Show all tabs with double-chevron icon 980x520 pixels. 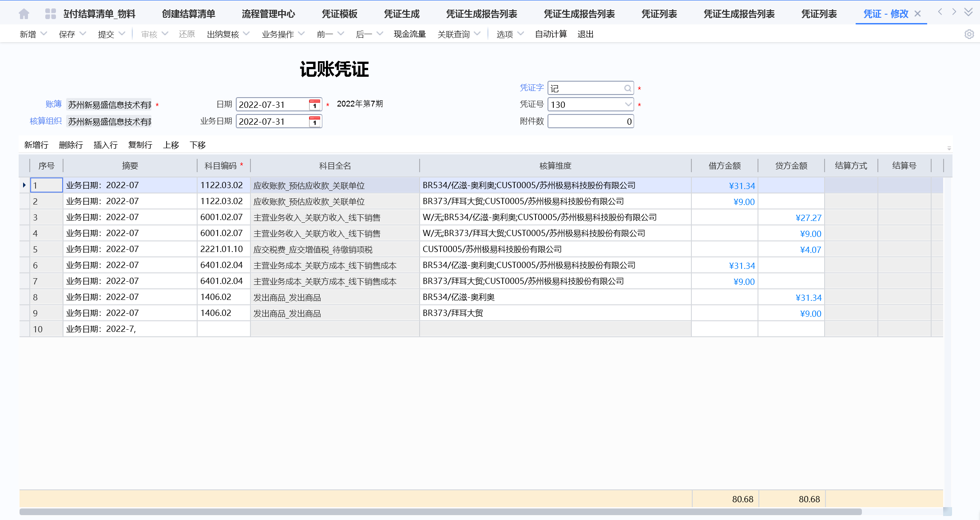pos(968,12)
